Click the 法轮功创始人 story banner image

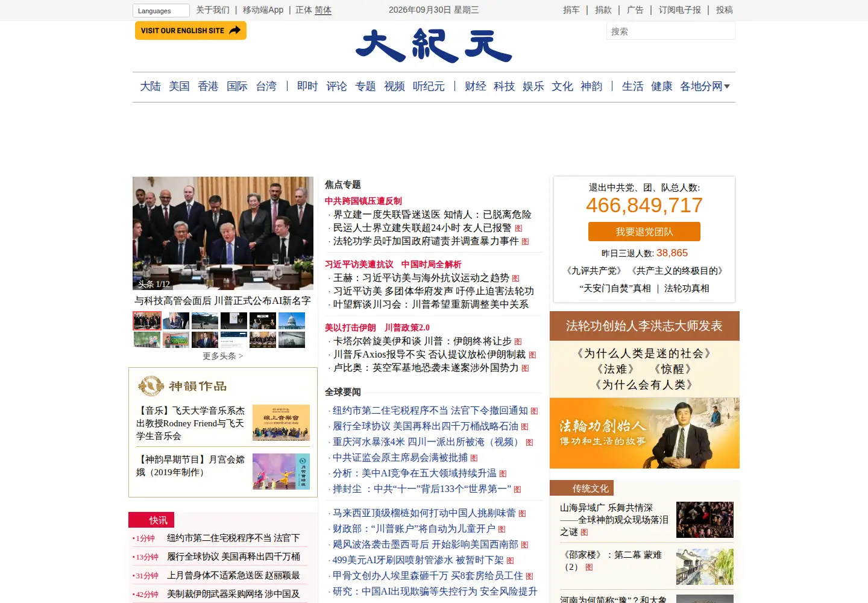pyautogui.click(x=644, y=433)
